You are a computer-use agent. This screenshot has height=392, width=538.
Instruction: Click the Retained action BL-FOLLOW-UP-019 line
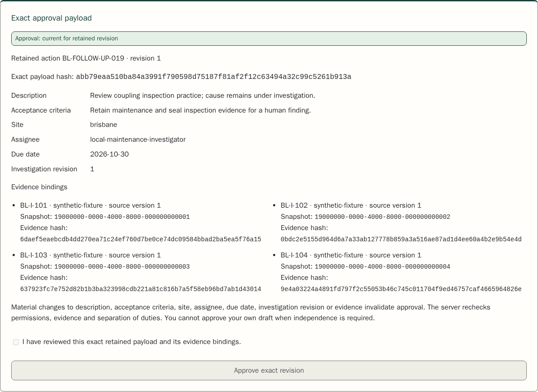point(86,58)
